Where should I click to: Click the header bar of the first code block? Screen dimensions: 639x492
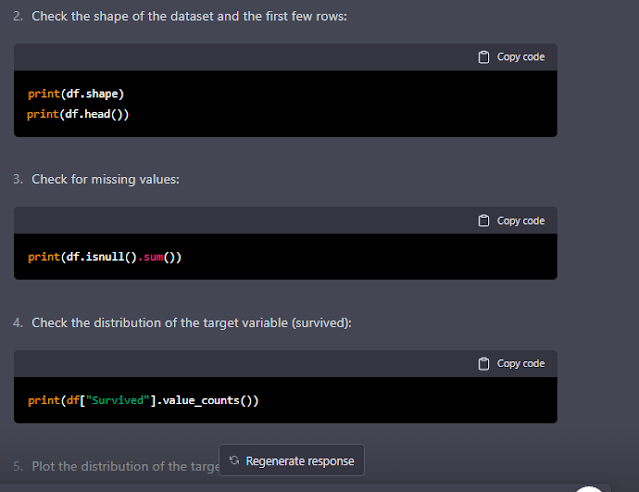click(250, 57)
